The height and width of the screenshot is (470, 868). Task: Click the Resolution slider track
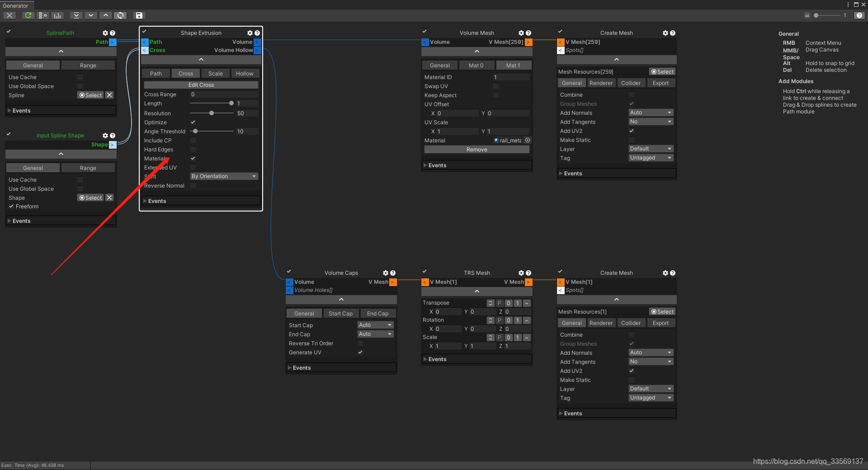(212, 113)
